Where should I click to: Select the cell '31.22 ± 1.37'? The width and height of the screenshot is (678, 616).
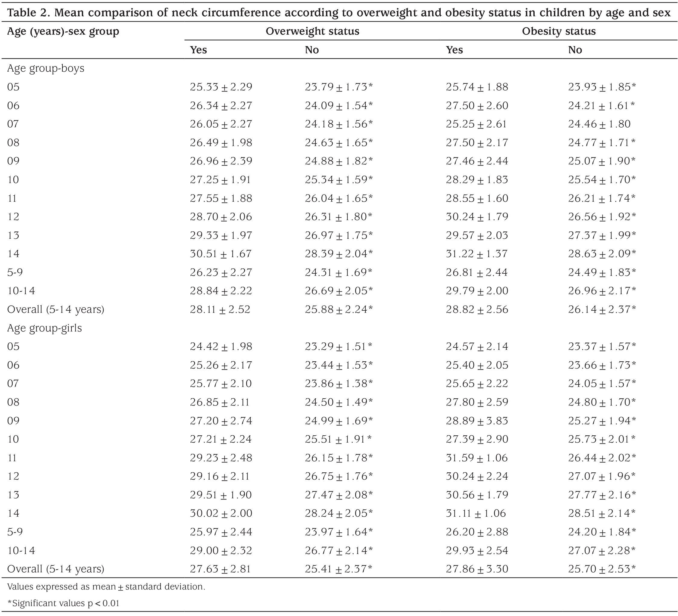(x=476, y=254)
